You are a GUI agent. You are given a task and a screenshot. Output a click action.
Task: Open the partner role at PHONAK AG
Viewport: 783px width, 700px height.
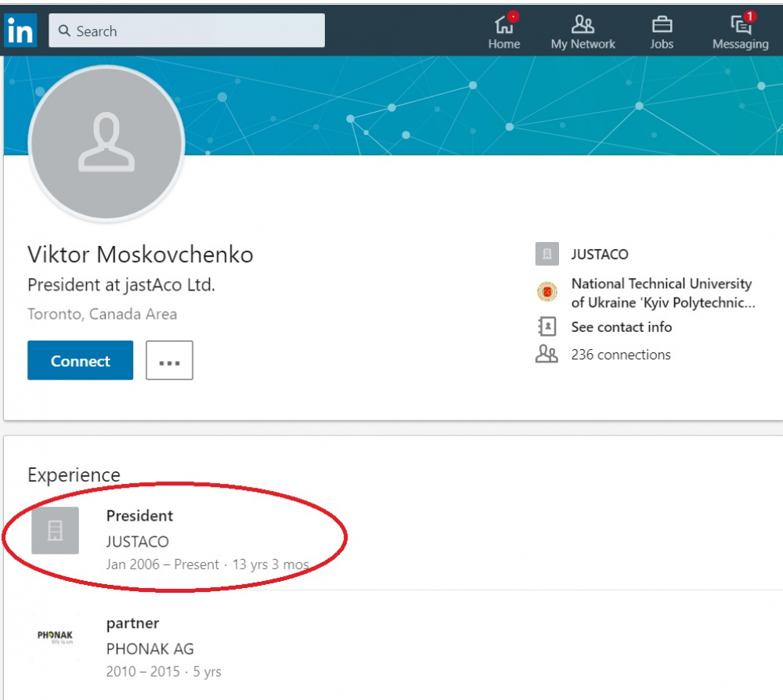click(x=132, y=623)
